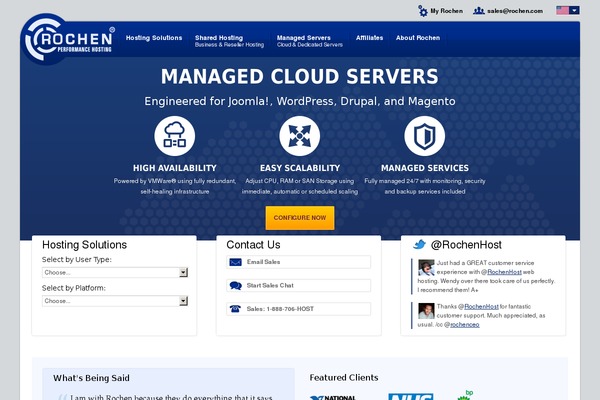Click the Featured Clients heading
600x400 pixels.
tap(344, 377)
